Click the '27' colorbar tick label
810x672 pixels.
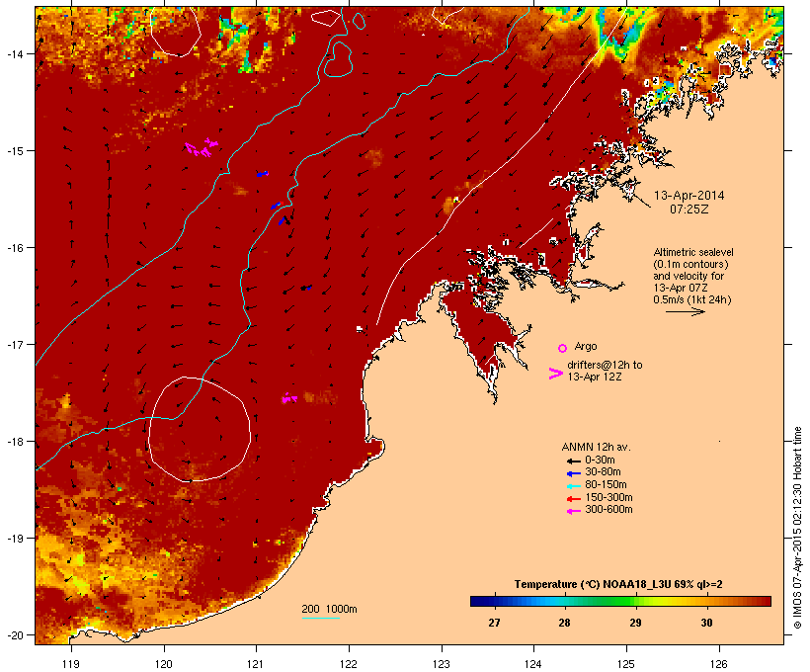tap(494, 623)
